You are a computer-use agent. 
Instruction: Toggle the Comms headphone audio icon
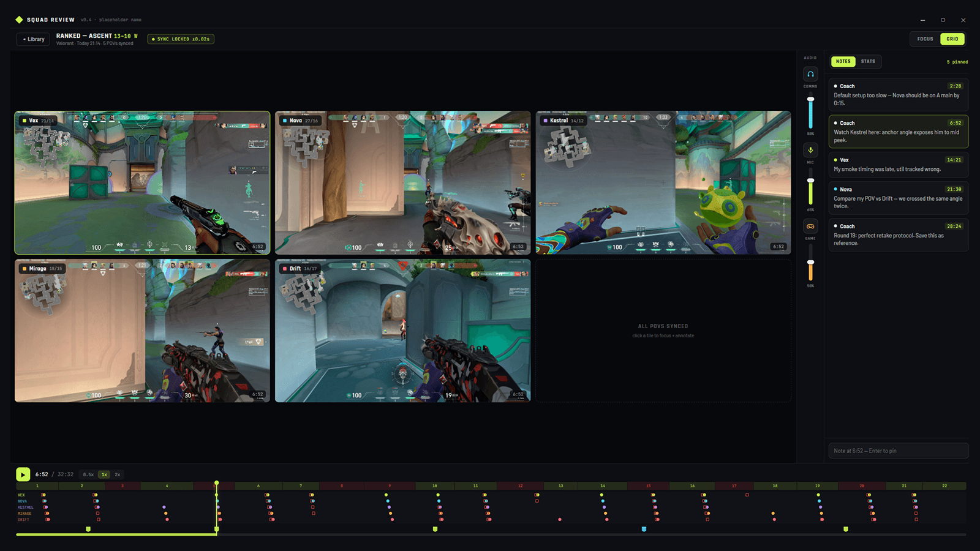point(810,74)
